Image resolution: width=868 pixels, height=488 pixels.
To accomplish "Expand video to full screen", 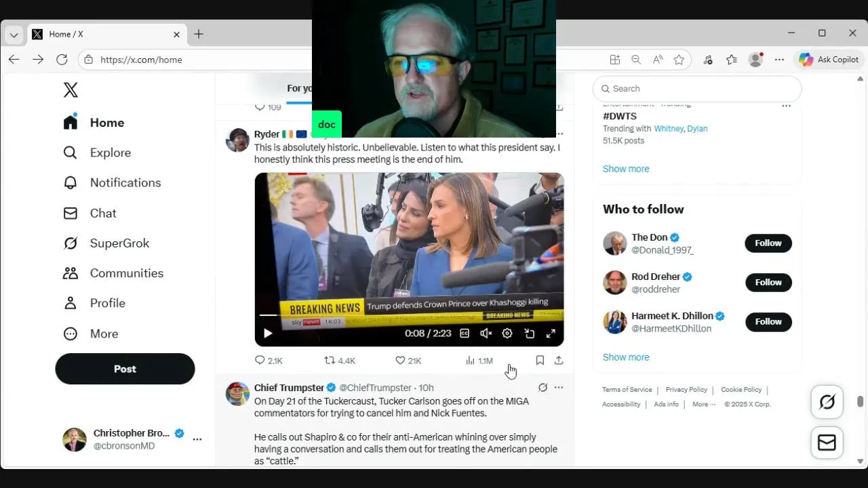I will pos(551,333).
